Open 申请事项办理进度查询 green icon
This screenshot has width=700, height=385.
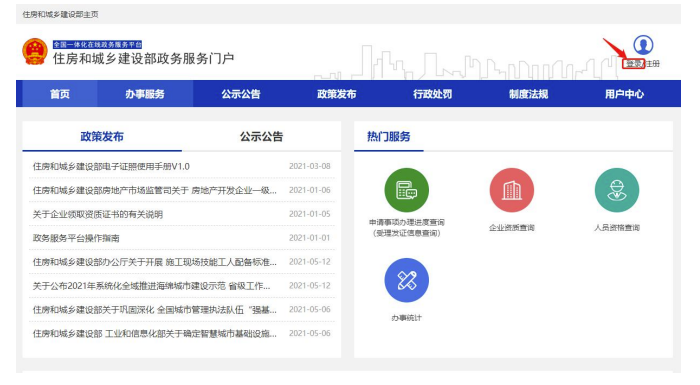[406, 190]
